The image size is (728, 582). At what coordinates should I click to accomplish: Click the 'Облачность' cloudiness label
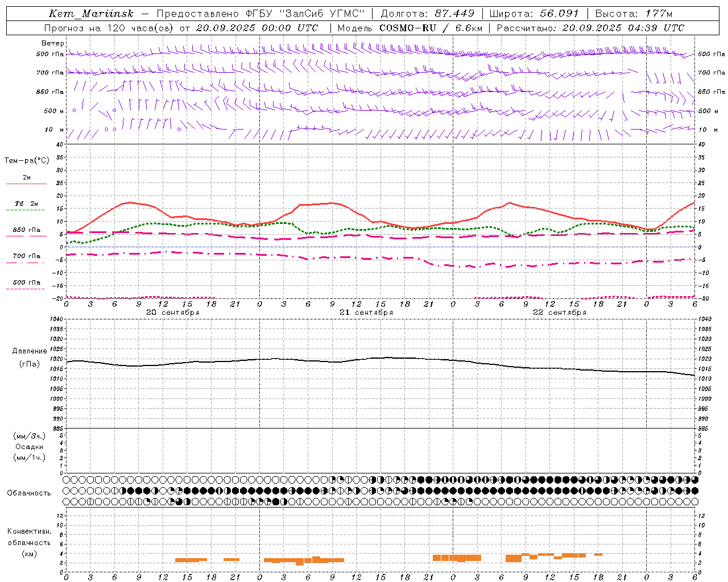coord(29,493)
